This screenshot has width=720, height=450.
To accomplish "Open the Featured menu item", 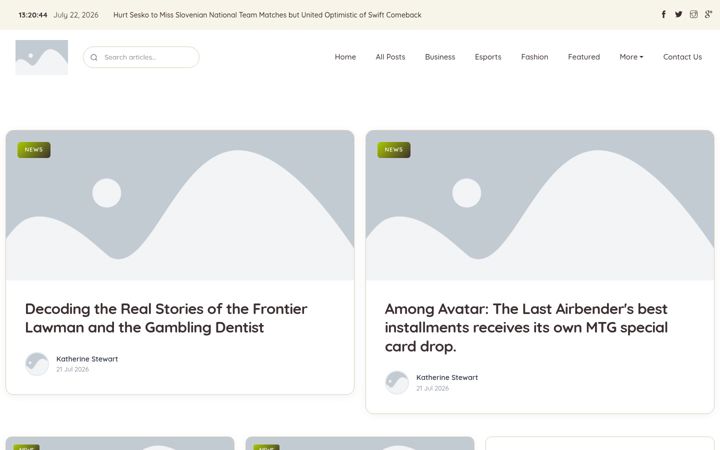I will pyautogui.click(x=584, y=57).
